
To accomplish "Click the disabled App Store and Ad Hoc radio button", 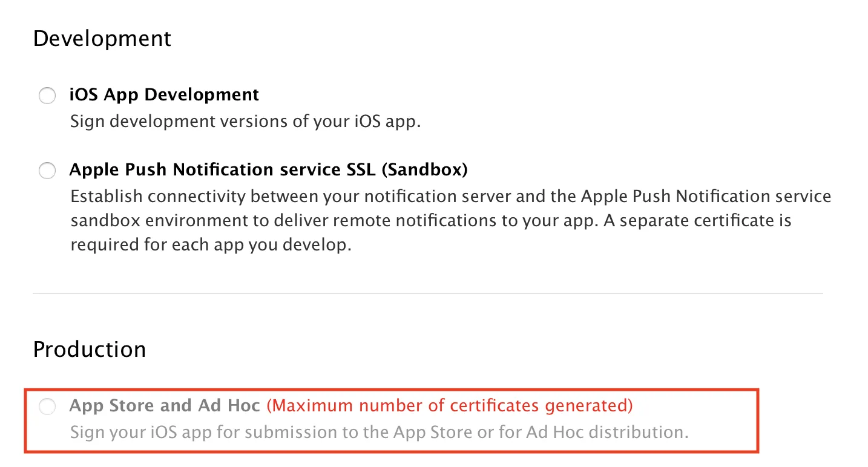I will (x=47, y=407).
